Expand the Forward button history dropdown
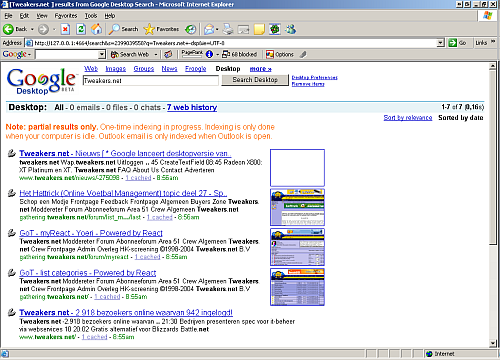 54,29
